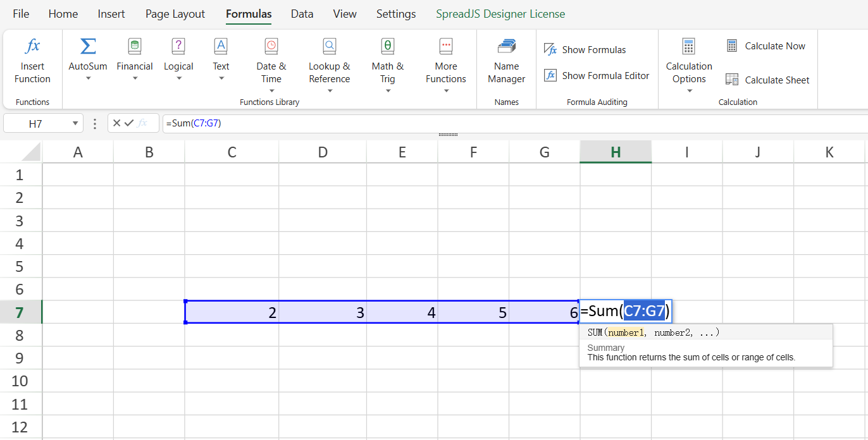Screen dimensions: 868x440
Task: Expand the Logical dropdown arrow
Action: [178, 79]
